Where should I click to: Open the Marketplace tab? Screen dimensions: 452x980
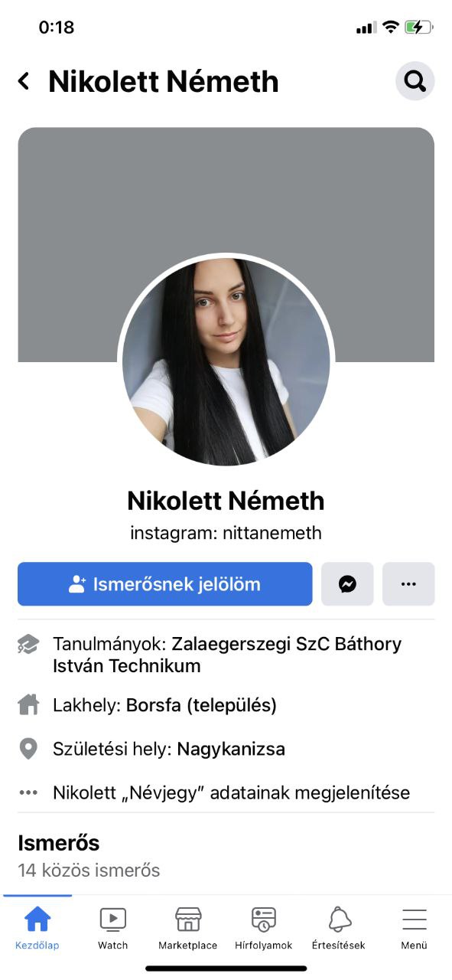188,927
